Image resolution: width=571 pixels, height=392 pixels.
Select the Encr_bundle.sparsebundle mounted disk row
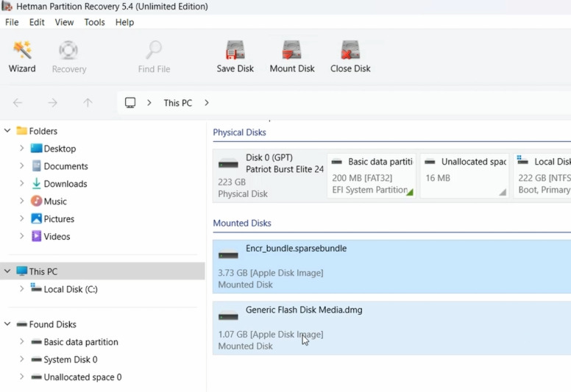pyautogui.click(x=392, y=266)
